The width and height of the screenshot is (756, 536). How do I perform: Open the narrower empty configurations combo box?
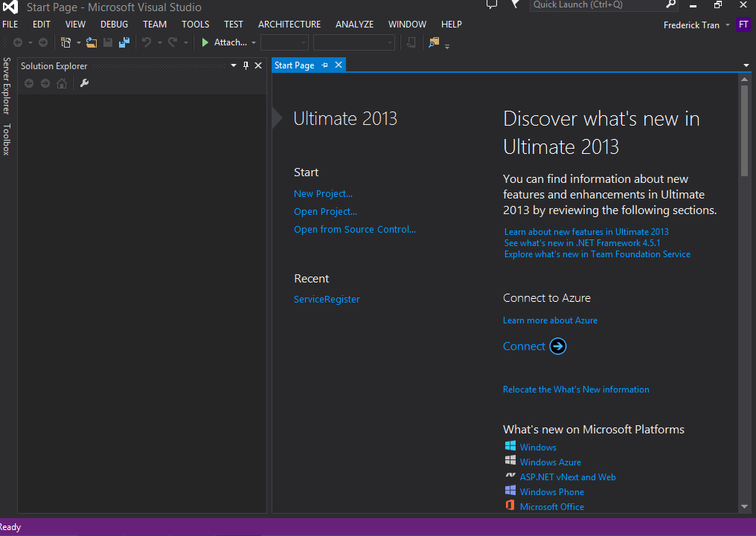[284, 43]
